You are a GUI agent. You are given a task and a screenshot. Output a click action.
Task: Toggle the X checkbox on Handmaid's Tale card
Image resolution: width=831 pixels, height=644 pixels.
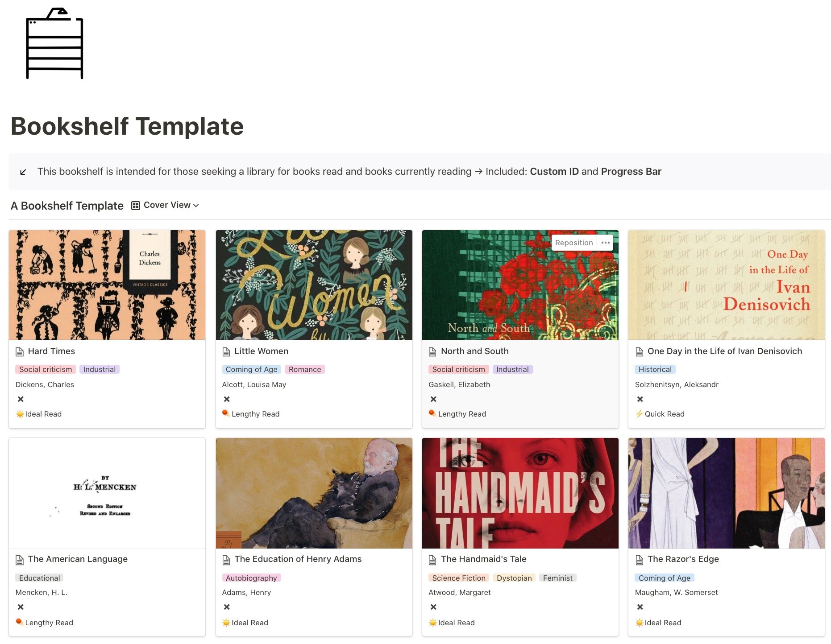click(433, 607)
